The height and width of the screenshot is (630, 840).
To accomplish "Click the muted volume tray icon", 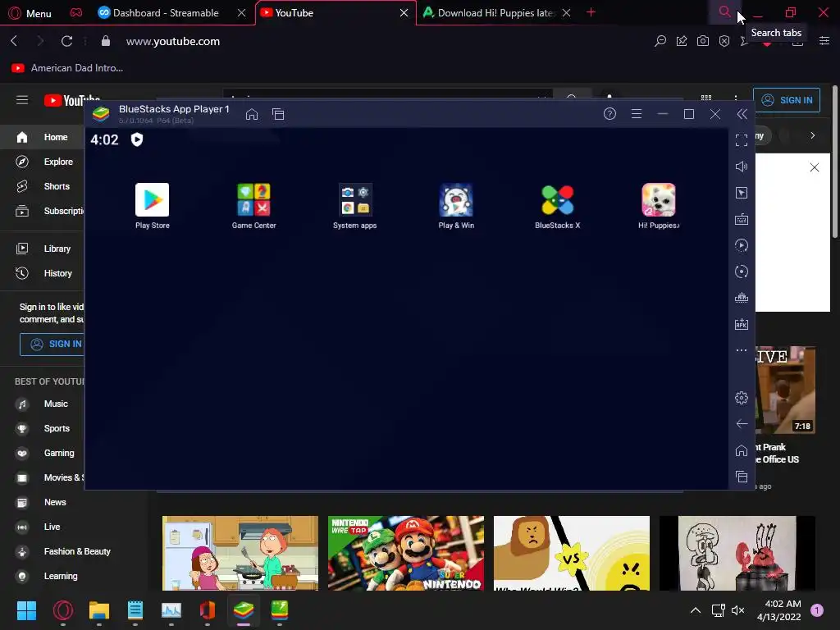I will (737, 610).
